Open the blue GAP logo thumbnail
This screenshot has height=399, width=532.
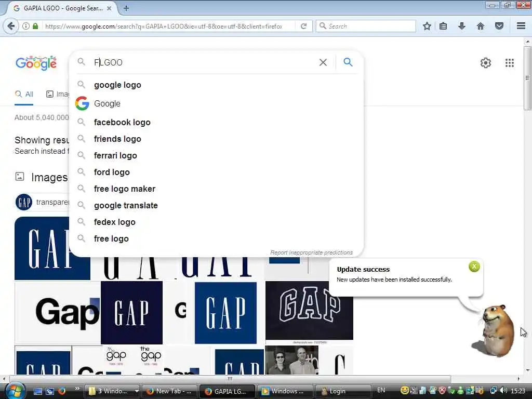[225, 313]
